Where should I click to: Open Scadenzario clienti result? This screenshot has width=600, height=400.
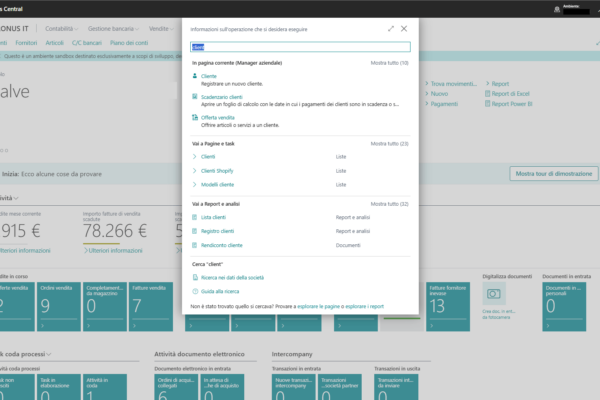pos(222,97)
